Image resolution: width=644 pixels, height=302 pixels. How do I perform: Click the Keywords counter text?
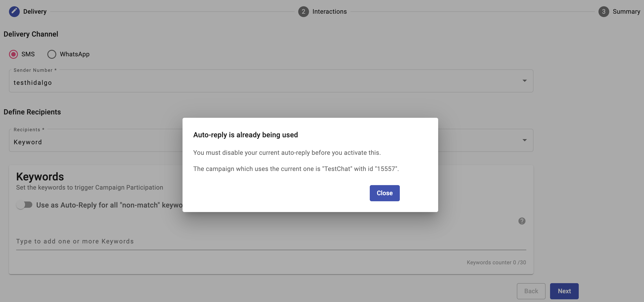tap(496, 262)
